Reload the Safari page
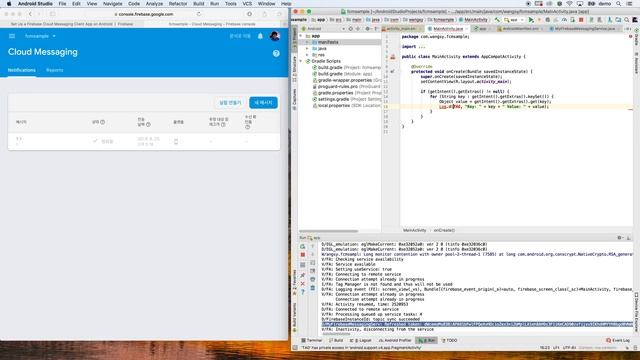This screenshot has height=360, width=640. 199,14
